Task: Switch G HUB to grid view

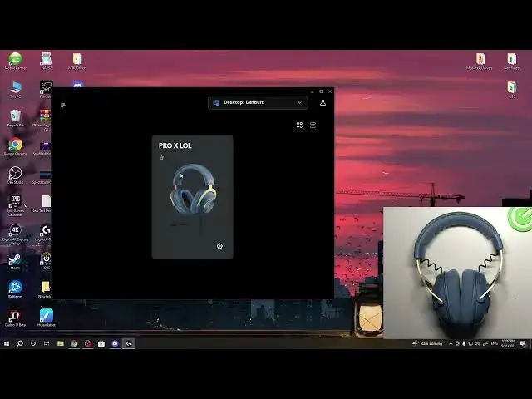Action: pos(299,126)
